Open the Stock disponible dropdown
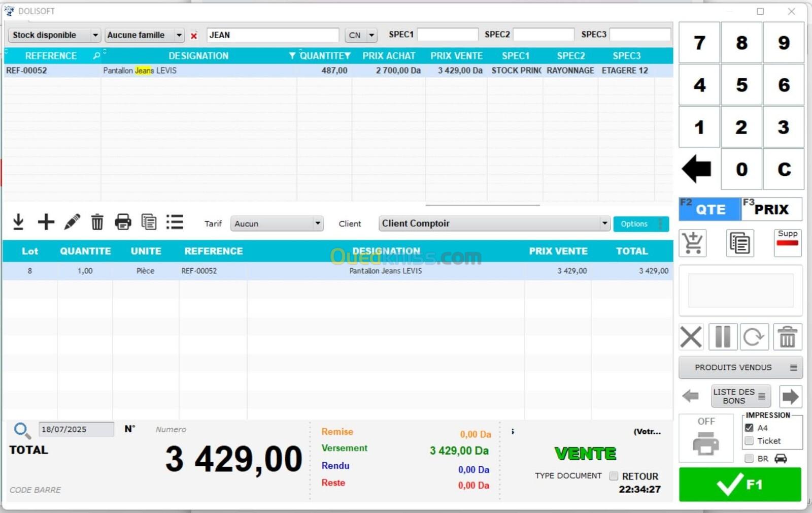 (54, 35)
